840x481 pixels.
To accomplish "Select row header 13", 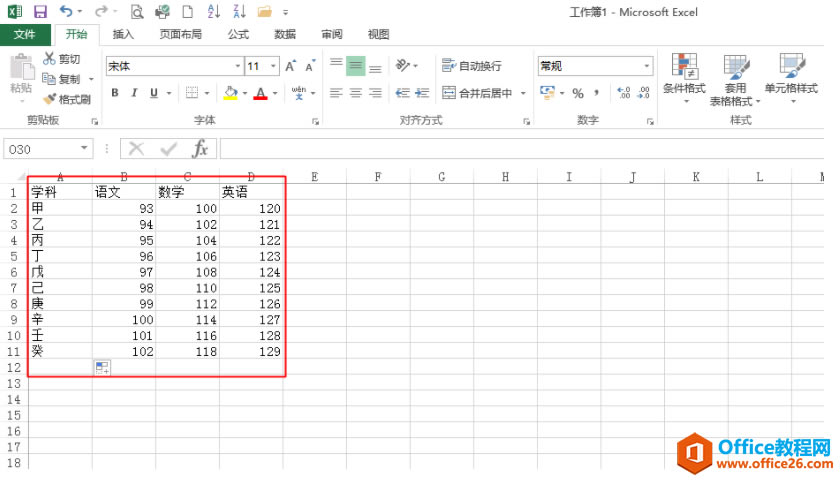I will point(14,384).
